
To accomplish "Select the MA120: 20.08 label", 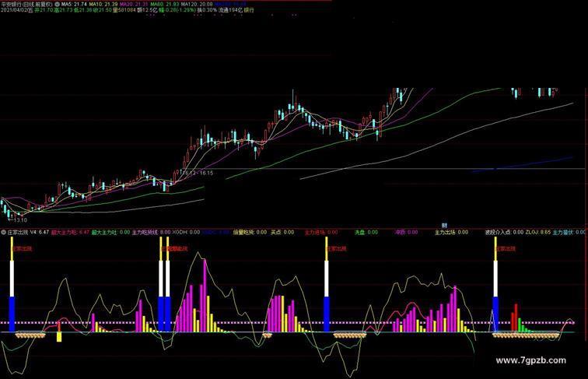I will [197, 4].
